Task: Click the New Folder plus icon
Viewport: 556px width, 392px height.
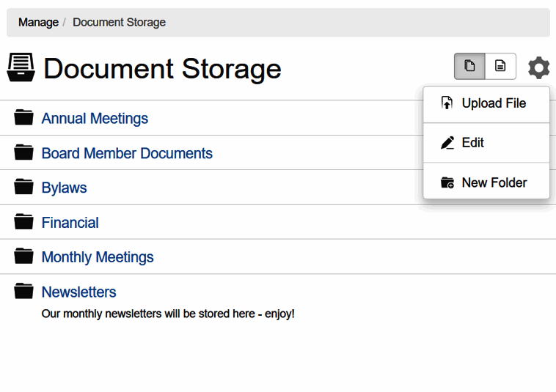Action: 447,182
